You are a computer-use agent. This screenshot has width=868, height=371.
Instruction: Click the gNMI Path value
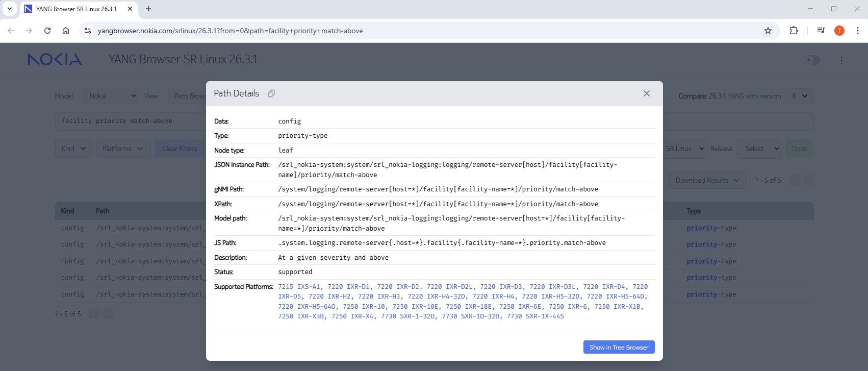438,189
